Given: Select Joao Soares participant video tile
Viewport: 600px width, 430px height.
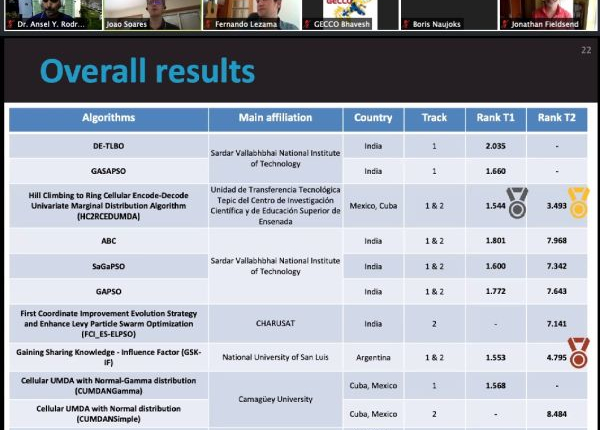Looking at the screenshot, I should (x=150, y=12).
